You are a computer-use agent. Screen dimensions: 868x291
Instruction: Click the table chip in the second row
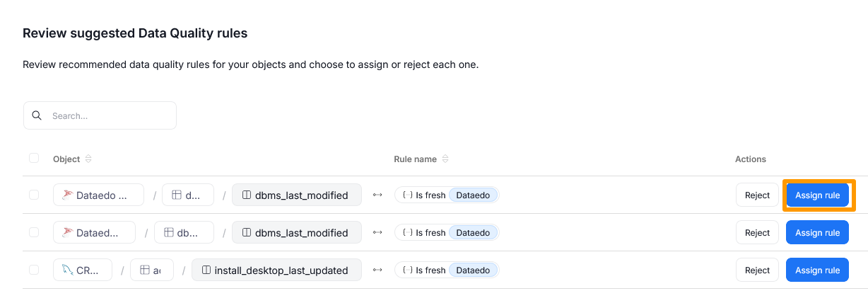tap(187, 232)
